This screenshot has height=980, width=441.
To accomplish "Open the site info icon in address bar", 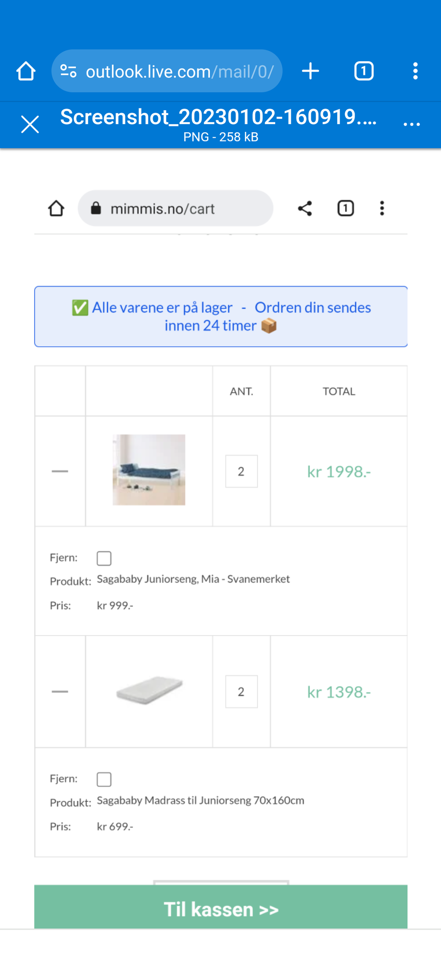I will (68, 71).
